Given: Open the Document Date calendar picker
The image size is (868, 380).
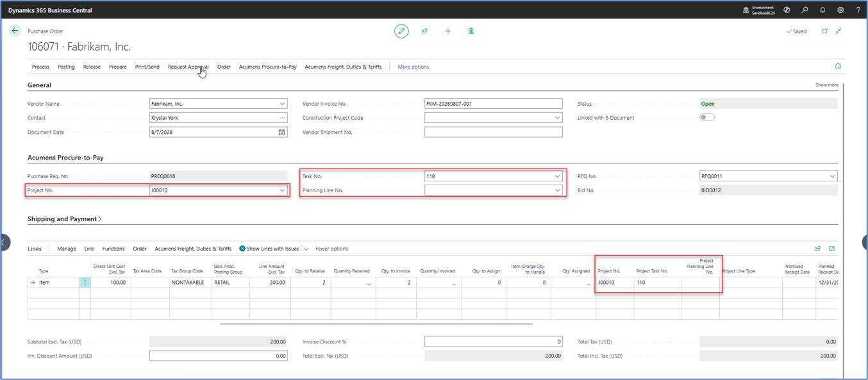Looking at the screenshot, I should coord(281,132).
